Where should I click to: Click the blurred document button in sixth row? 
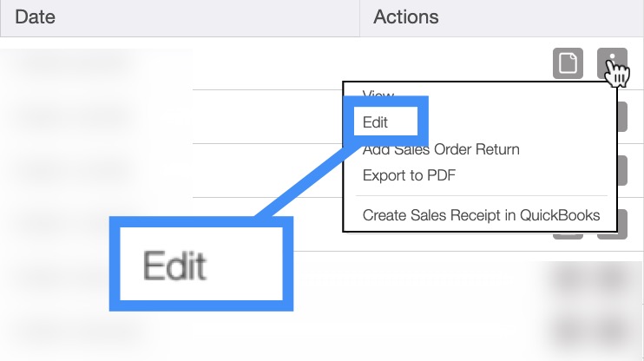[568, 330]
